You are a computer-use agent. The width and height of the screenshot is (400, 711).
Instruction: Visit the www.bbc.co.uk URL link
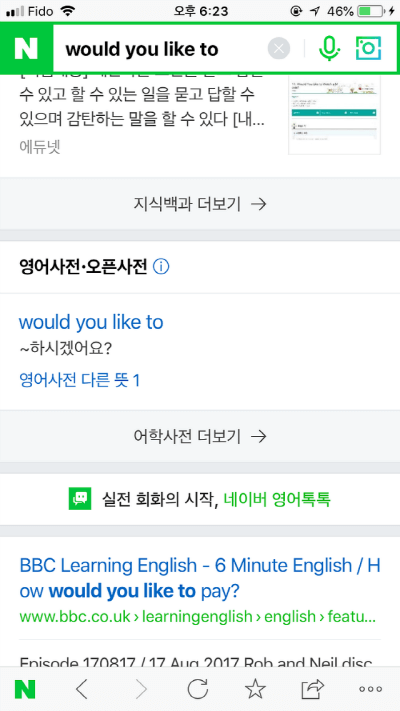198,617
